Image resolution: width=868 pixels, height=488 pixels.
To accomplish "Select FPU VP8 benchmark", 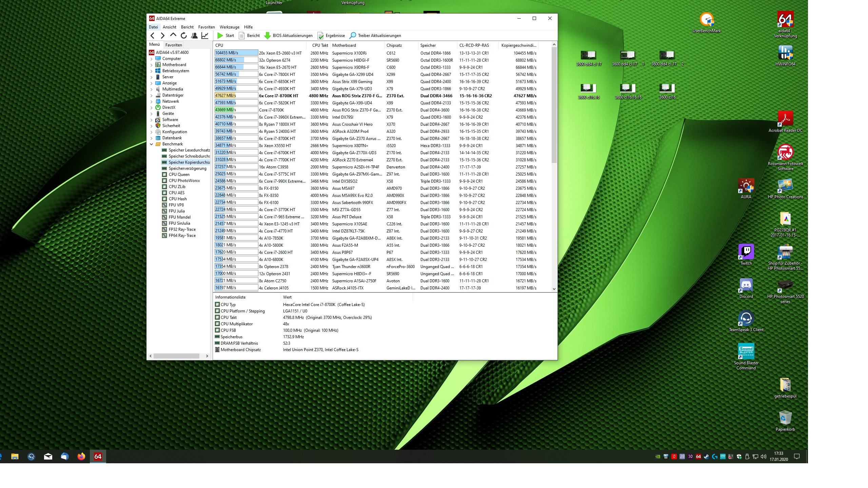I will (173, 205).
